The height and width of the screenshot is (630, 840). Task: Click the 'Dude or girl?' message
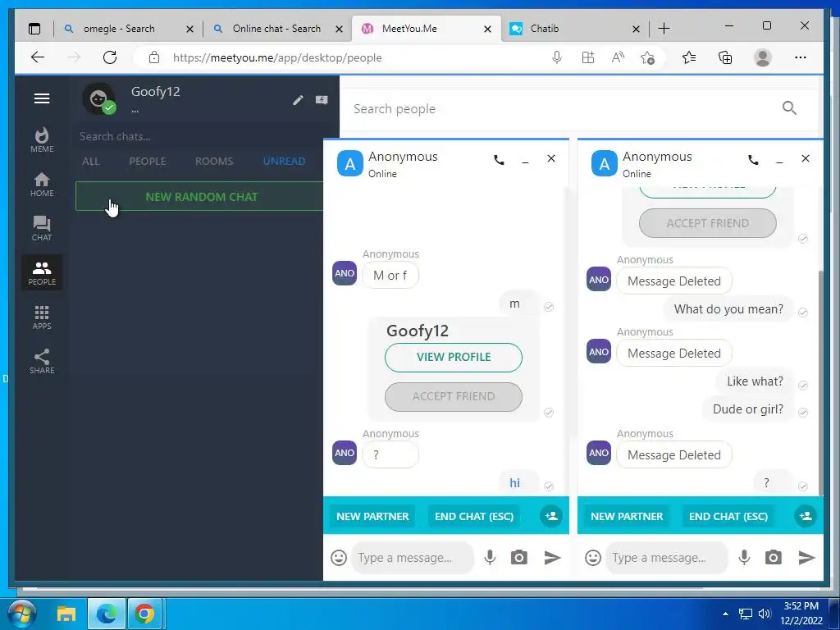click(748, 409)
